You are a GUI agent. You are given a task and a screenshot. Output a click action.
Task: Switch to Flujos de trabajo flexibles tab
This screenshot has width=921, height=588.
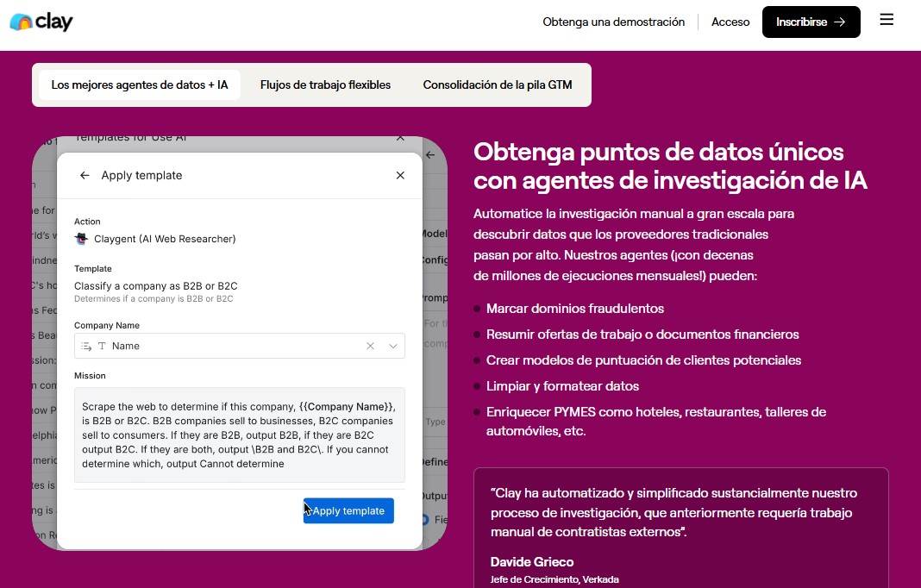coord(325,85)
